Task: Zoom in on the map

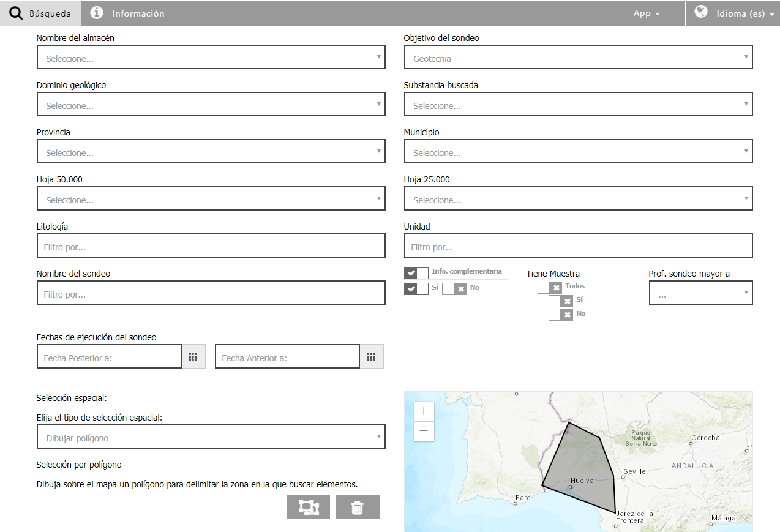Action: 424,411
